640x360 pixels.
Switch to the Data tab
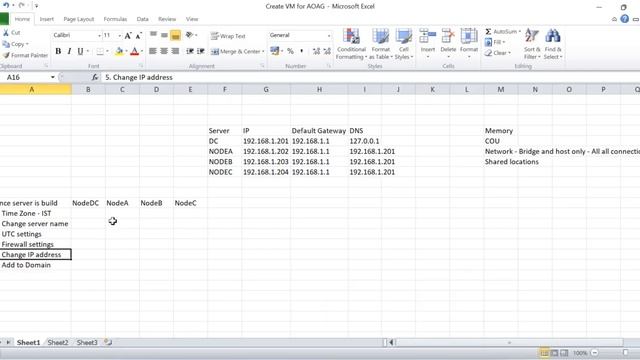tap(142, 19)
